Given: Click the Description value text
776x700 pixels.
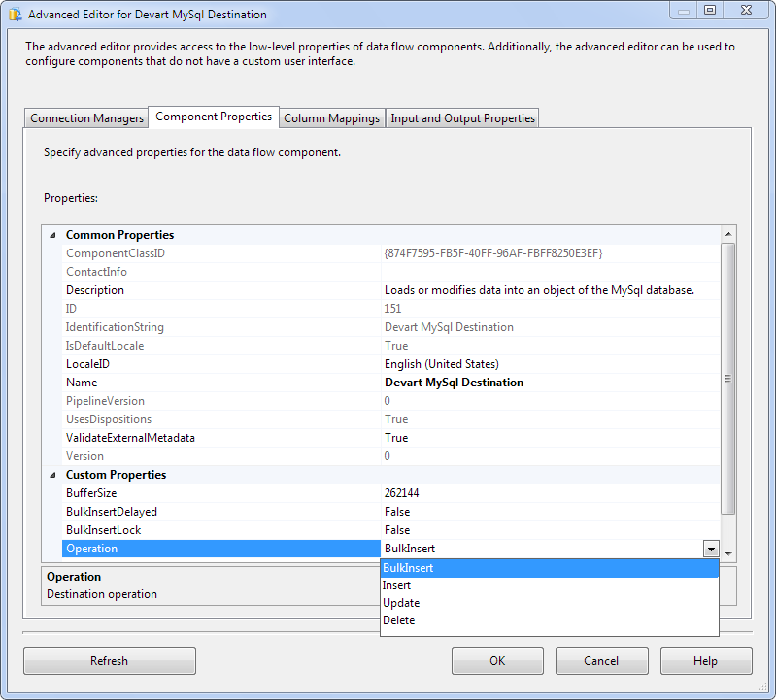Looking at the screenshot, I should pos(539,290).
